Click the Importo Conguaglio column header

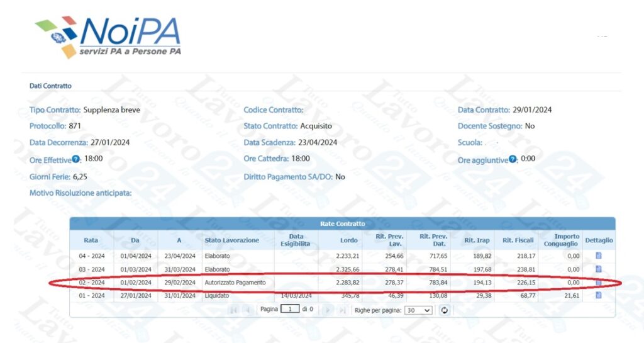[x=561, y=240]
